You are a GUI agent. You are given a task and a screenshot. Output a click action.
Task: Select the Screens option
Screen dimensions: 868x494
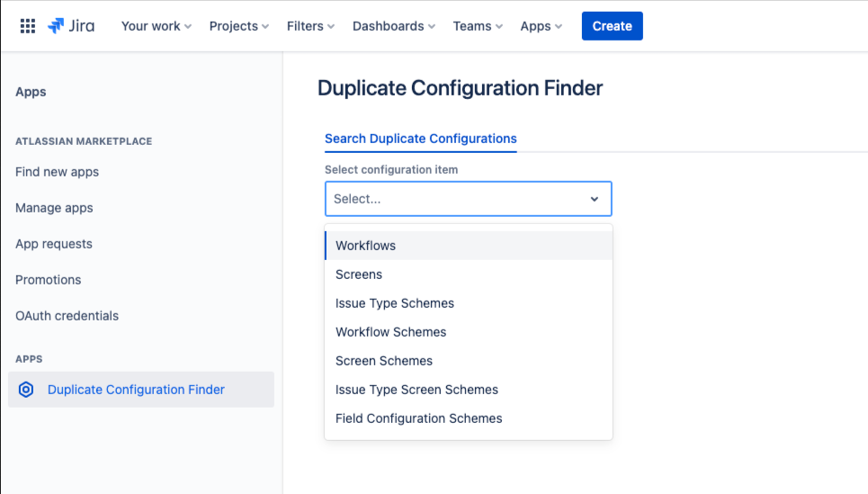(x=359, y=274)
